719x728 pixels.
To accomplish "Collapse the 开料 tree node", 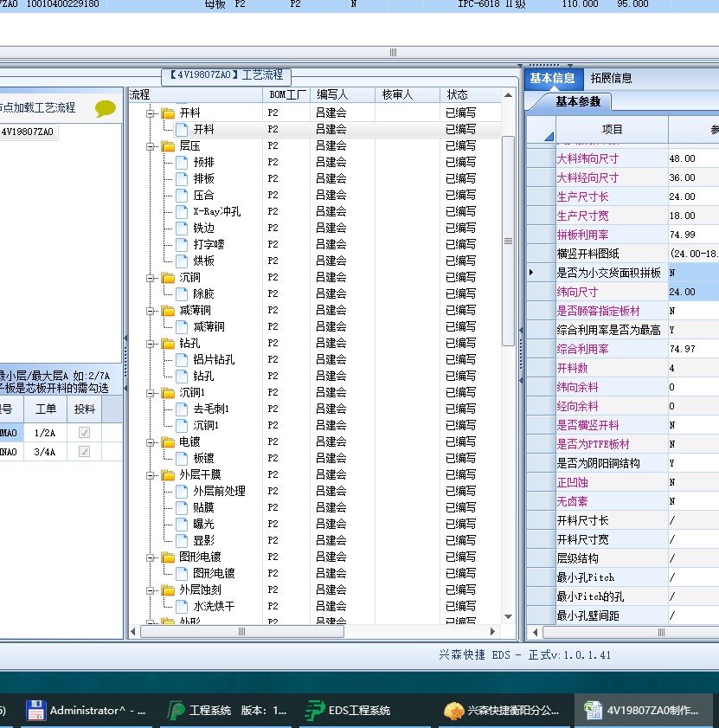I will tap(150, 113).
